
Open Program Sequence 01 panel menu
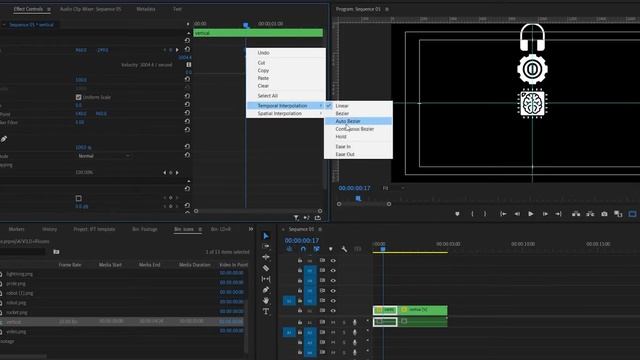click(x=387, y=9)
